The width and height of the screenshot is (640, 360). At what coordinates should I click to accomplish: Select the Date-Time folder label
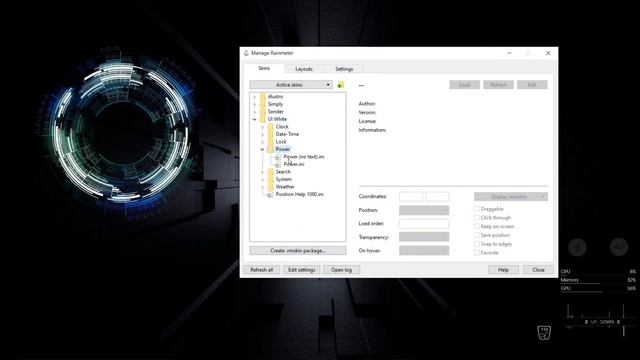pyautogui.click(x=287, y=134)
